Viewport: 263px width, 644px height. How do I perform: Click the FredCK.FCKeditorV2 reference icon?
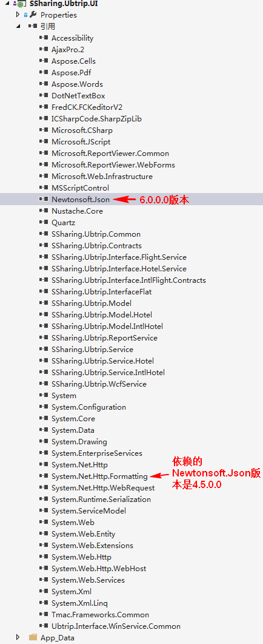pos(44,107)
